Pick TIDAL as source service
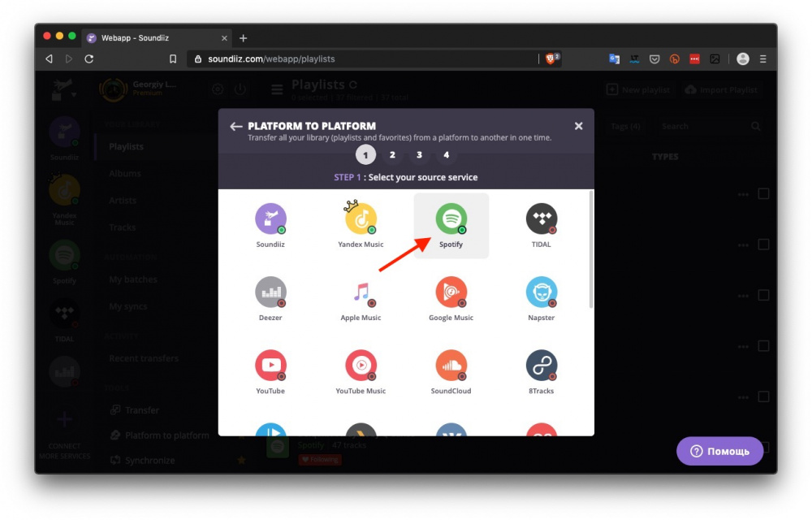Image resolution: width=812 pixels, height=520 pixels. tap(541, 225)
